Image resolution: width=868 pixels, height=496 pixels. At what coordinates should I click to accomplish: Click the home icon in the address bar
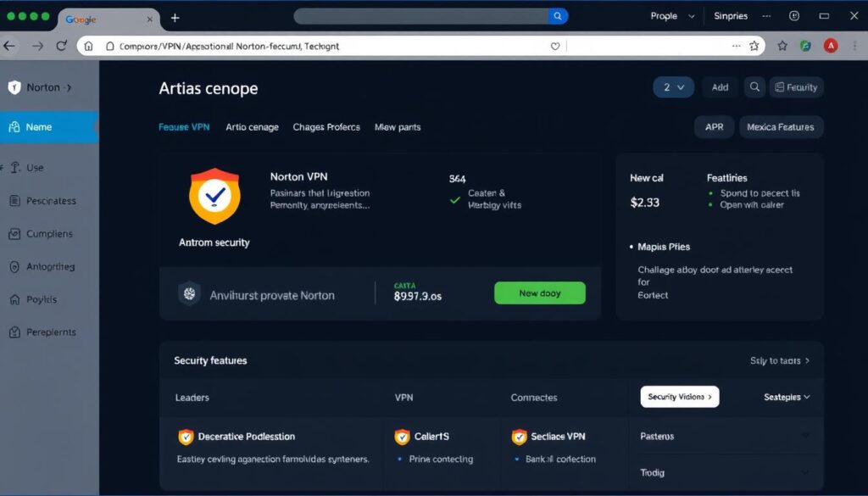point(88,46)
